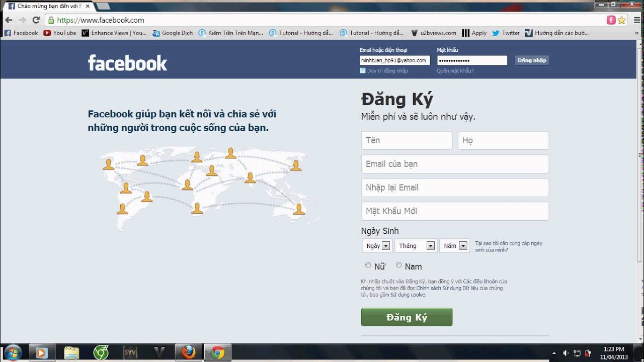Open the Google Dịch bookmark

(173, 33)
